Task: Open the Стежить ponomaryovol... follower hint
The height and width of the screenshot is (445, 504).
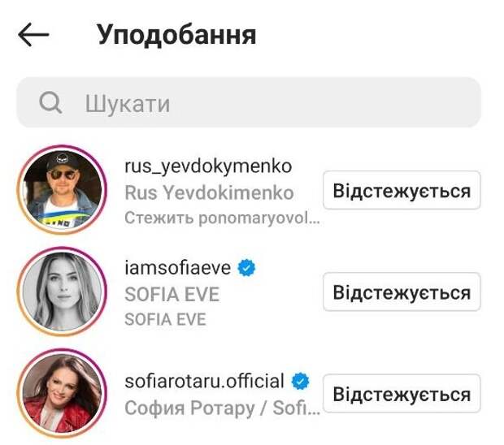Action: coord(222,218)
